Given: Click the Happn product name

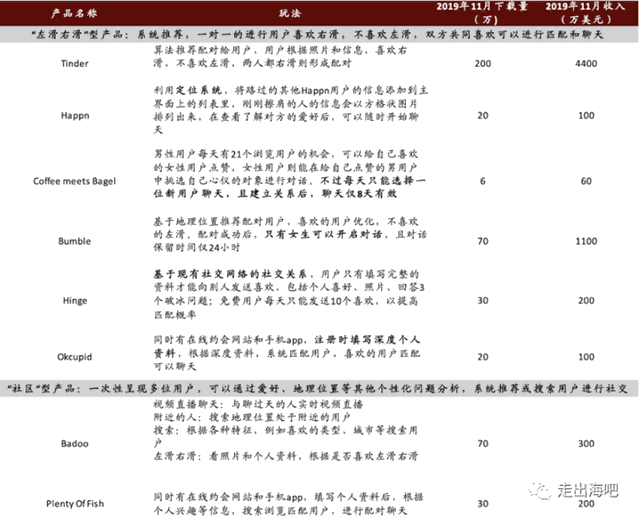Looking at the screenshot, I should coord(75,116).
